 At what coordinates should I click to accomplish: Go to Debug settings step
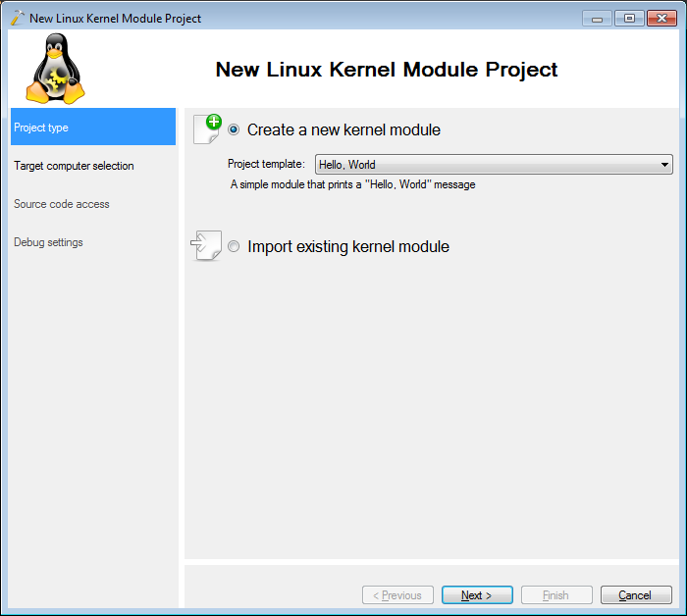pos(48,242)
